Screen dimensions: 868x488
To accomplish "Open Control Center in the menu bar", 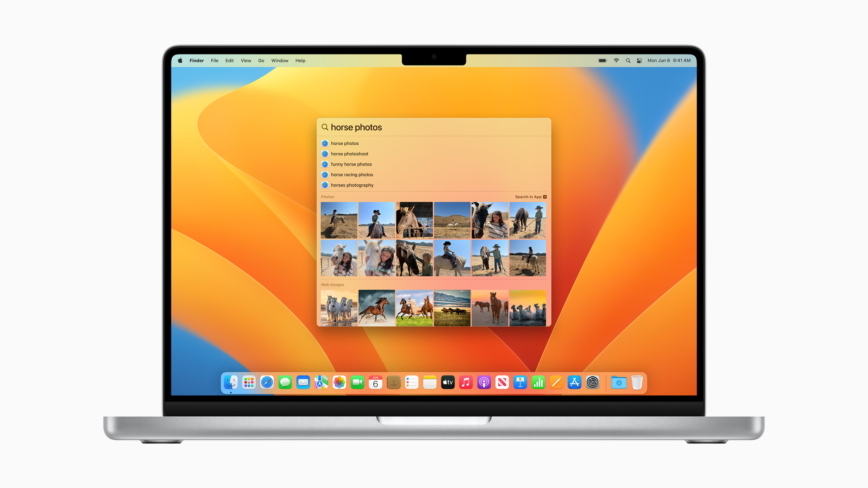I will click(x=639, y=60).
